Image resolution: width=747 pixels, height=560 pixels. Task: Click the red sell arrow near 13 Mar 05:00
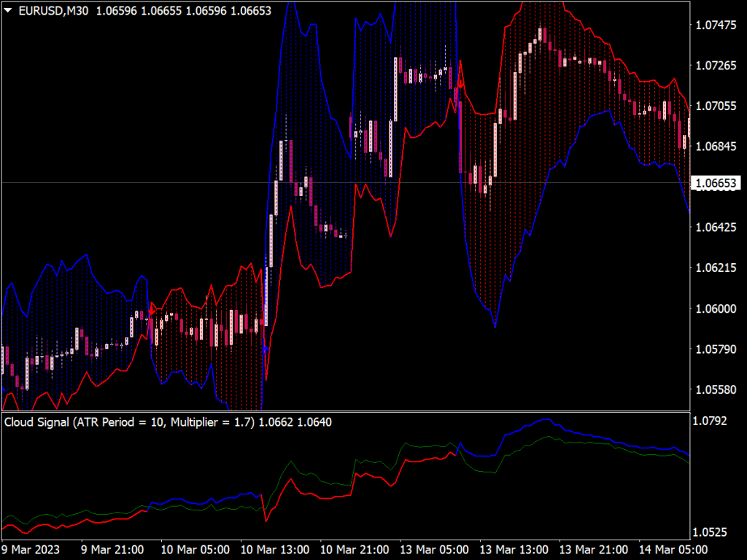pyautogui.click(x=461, y=85)
